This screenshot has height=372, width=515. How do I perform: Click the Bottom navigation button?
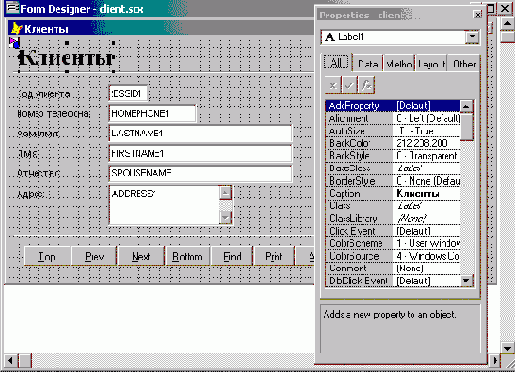pos(188,256)
